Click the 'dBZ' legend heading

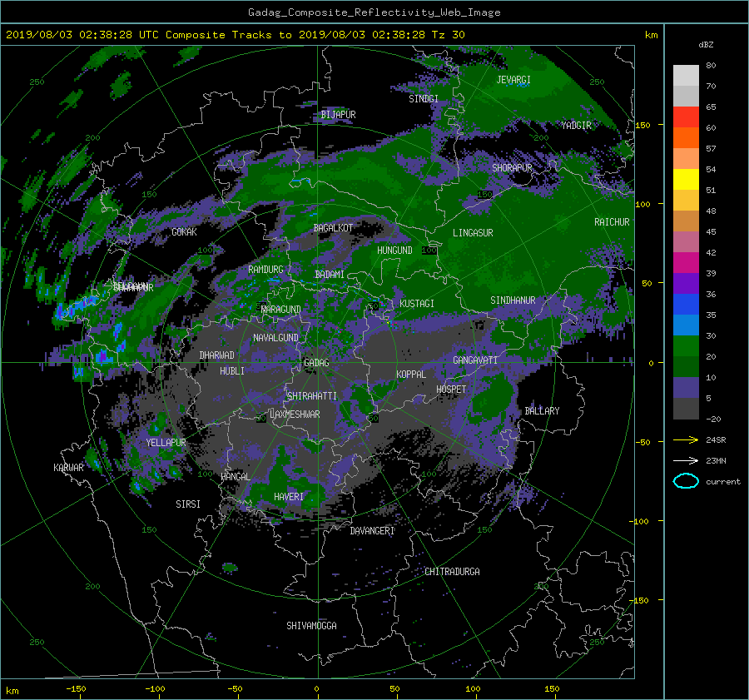pos(706,44)
